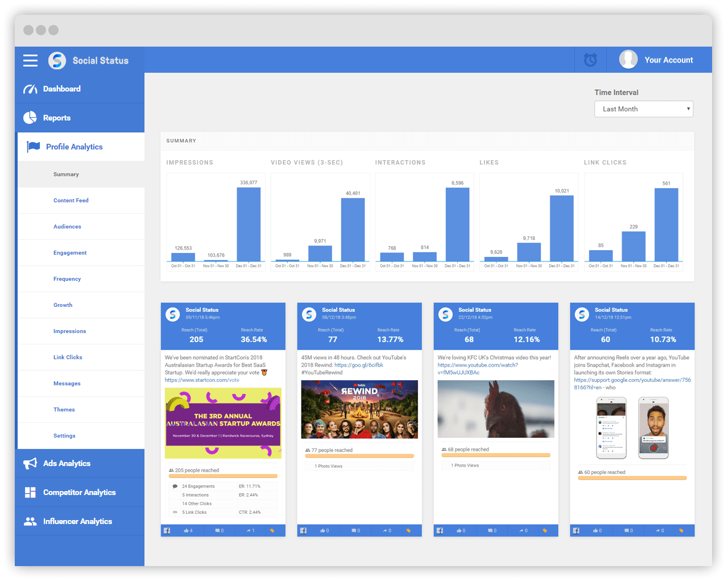
Task: Click the Reports pie chart icon
Action: pos(30,118)
